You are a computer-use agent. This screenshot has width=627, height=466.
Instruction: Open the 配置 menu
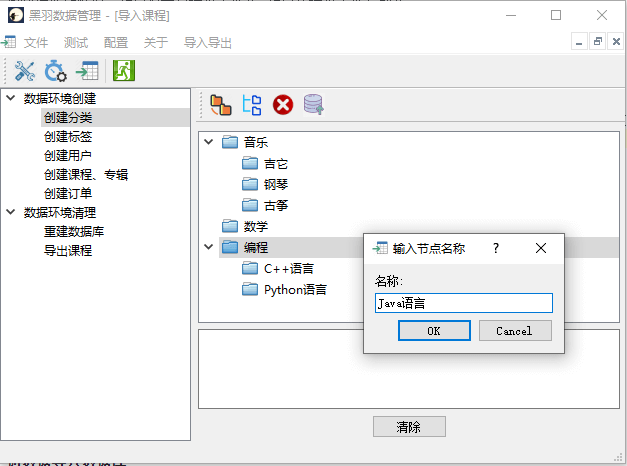click(x=116, y=42)
